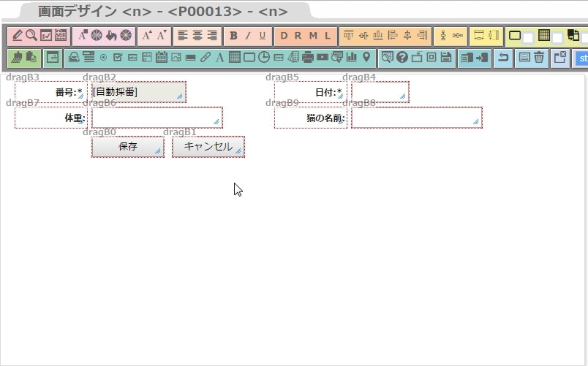The image size is (588, 366).
Task: Delete with the trash can icon
Action: (539, 58)
